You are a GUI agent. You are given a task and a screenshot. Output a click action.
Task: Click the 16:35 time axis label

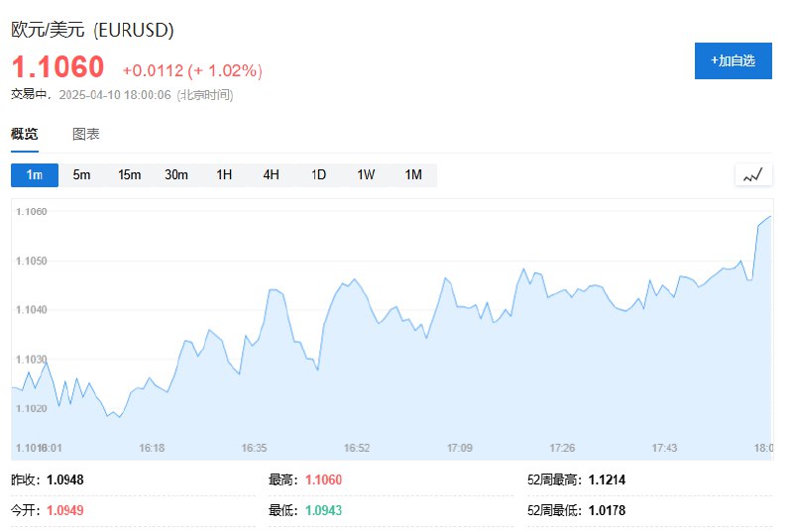254,448
